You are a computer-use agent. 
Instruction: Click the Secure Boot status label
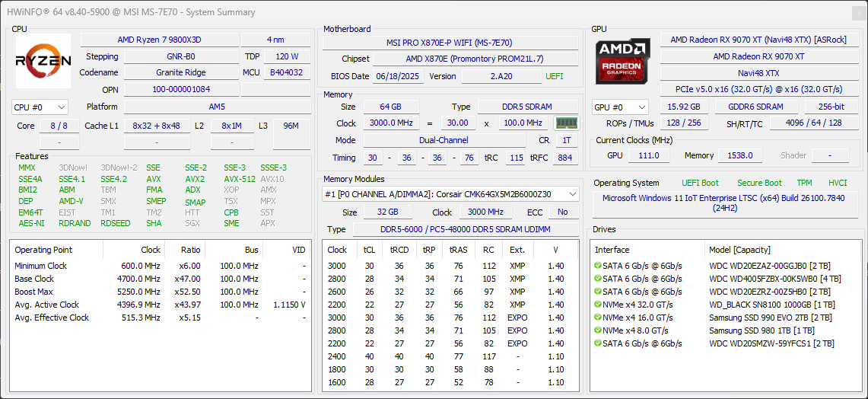pos(759,183)
